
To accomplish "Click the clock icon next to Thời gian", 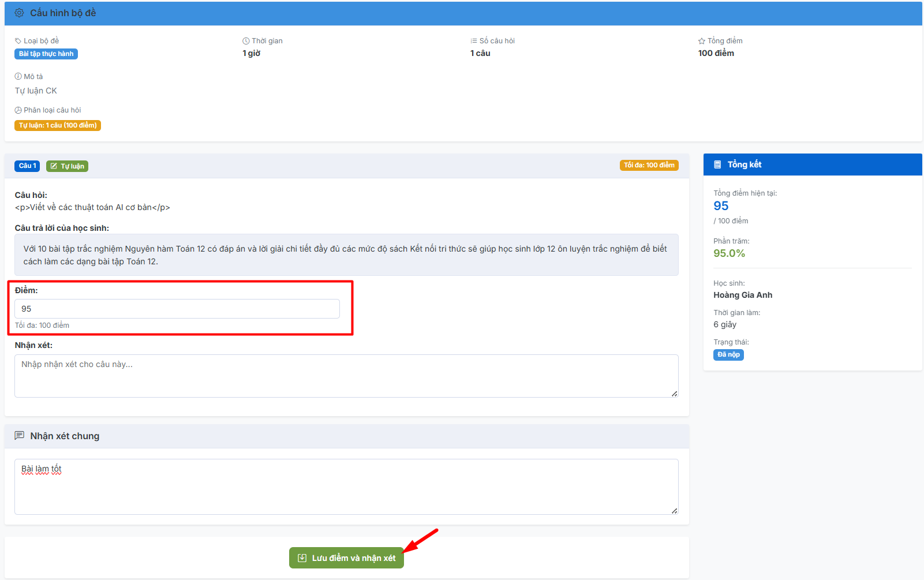I will click(246, 41).
